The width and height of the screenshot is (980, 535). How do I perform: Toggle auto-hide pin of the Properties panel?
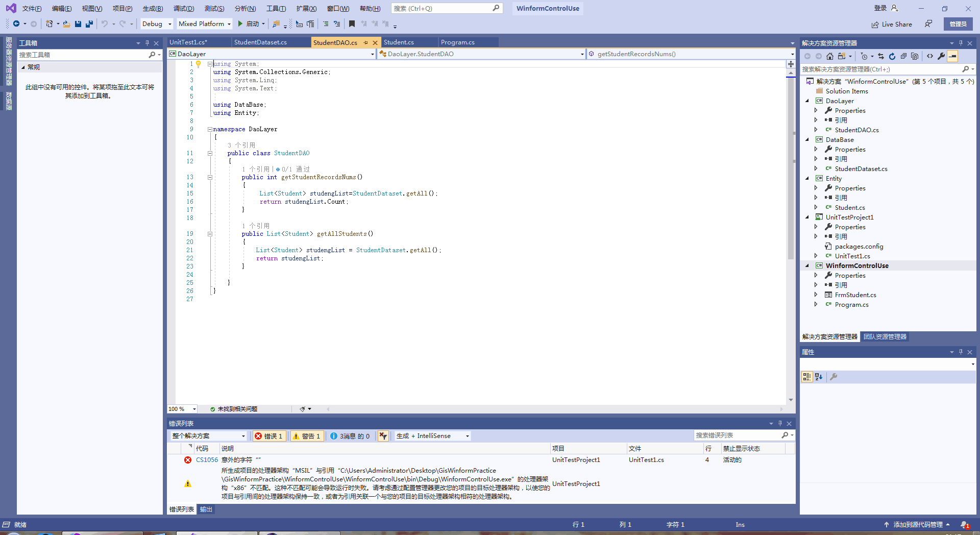pos(961,352)
